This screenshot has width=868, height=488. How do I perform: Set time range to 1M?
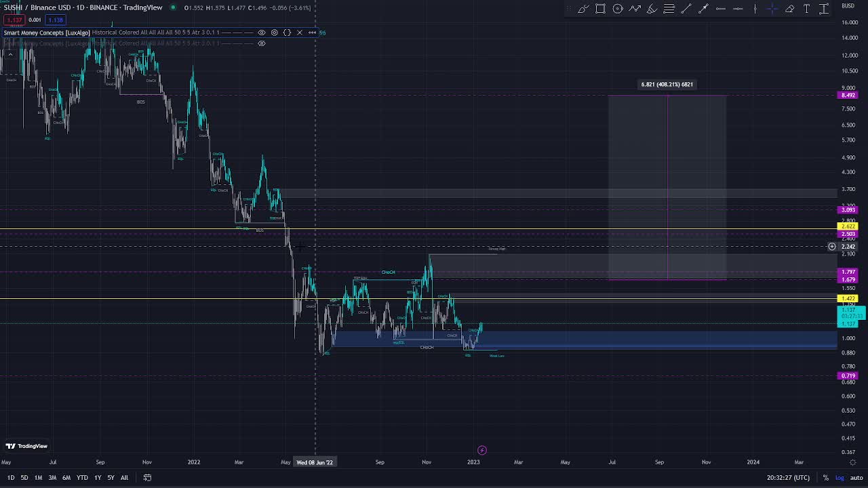(38, 478)
